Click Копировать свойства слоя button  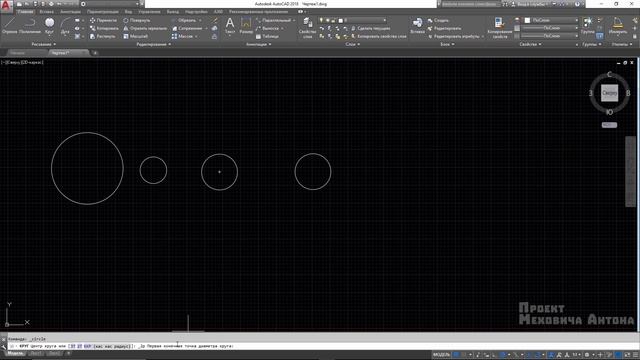coord(378,36)
